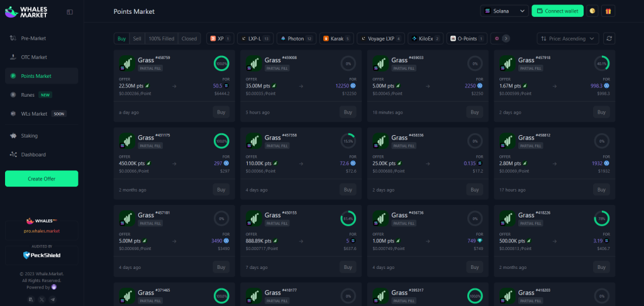Screen dimensions: 644x306
Task: Click Grass token icon on offer #431175
Action: click(127, 141)
